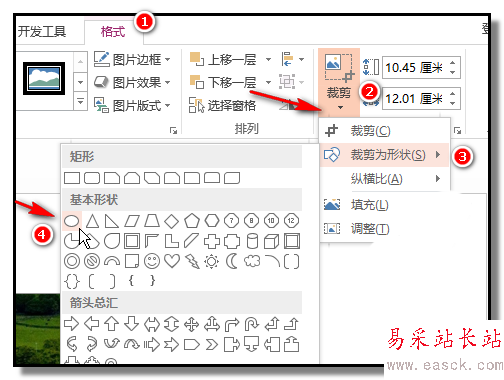Select the cross shape
This screenshot has height=380, width=504.
(x=212, y=241)
